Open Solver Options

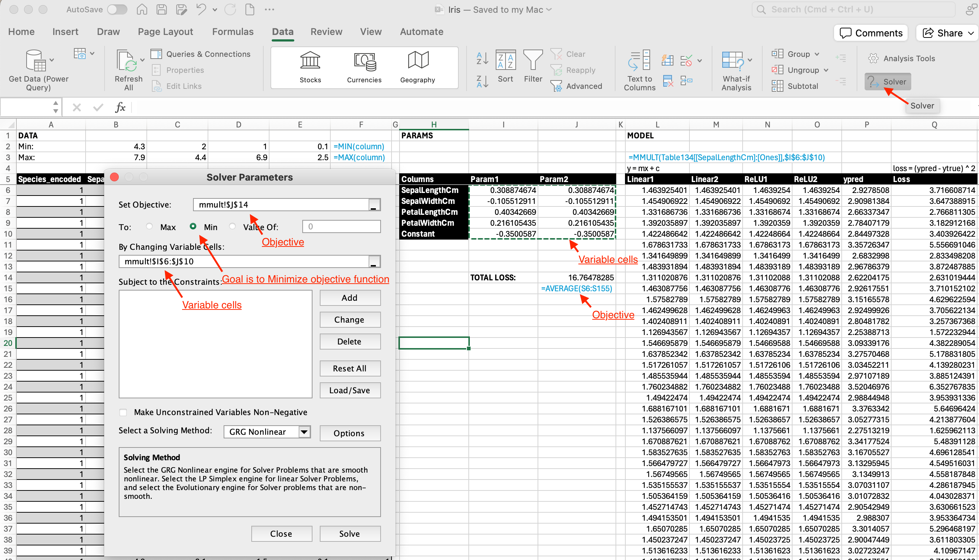coord(350,433)
